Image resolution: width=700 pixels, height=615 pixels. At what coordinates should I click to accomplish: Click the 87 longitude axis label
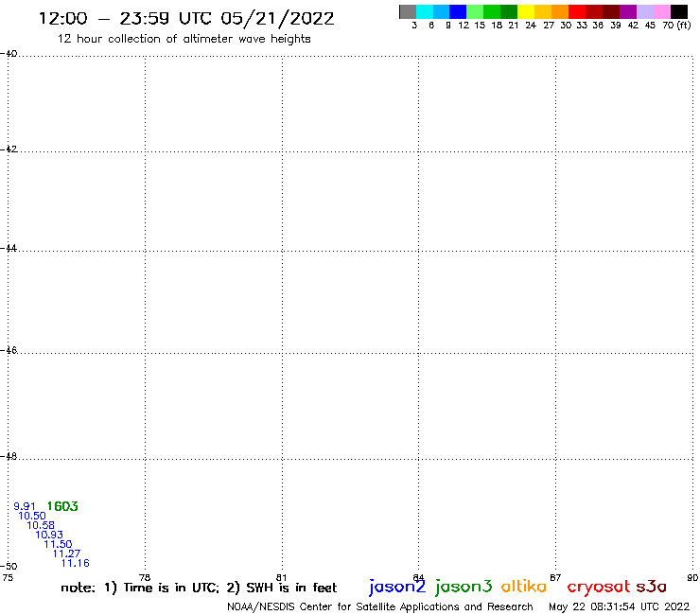555,577
